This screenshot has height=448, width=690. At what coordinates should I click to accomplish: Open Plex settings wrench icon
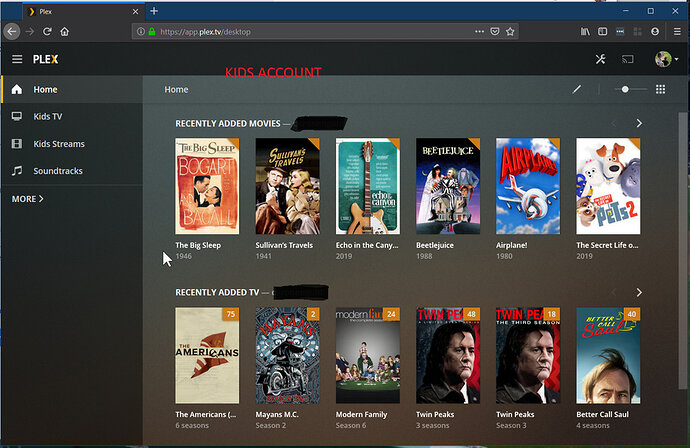[x=600, y=59]
